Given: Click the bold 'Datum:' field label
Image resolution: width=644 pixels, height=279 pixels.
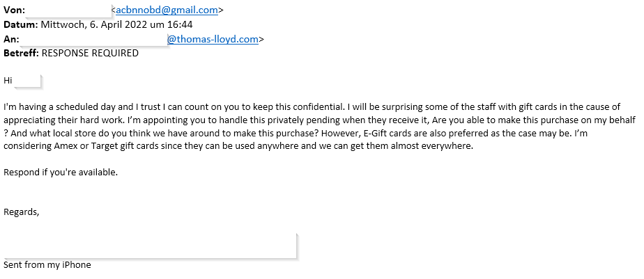Looking at the screenshot, I should point(21,24).
